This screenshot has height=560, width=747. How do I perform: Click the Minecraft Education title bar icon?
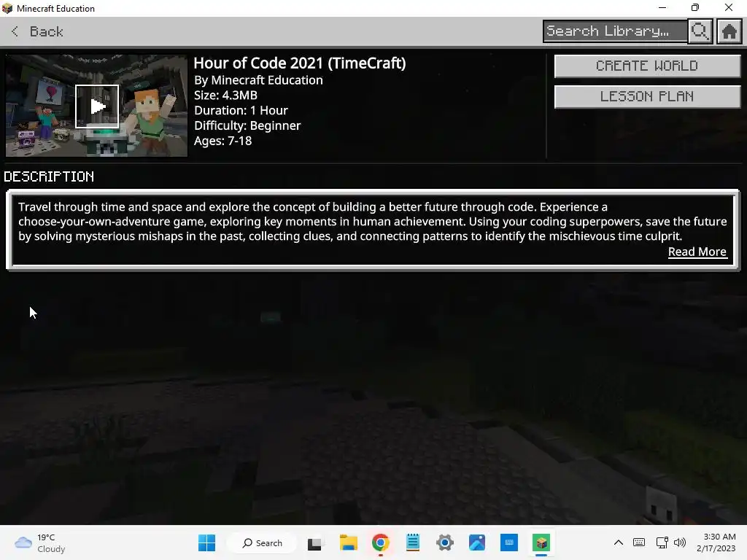pos(7,8)
